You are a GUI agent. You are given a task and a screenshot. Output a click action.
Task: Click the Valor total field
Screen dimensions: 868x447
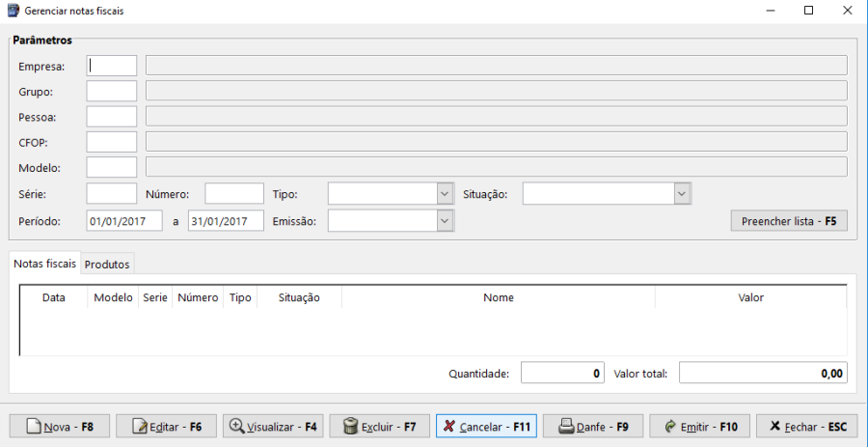[x=763, y=373]
